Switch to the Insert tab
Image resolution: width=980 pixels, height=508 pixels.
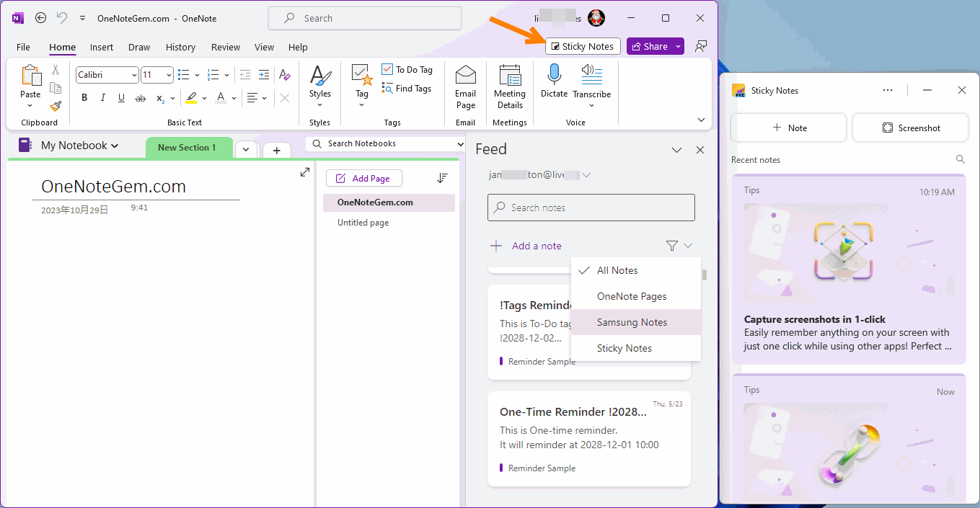(x=102, y=47)
